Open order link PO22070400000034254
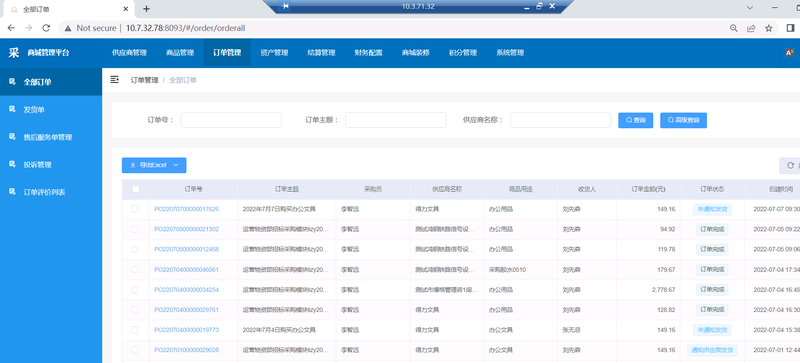The width and height of the screenshot is (800, 363). pos(187,289)
